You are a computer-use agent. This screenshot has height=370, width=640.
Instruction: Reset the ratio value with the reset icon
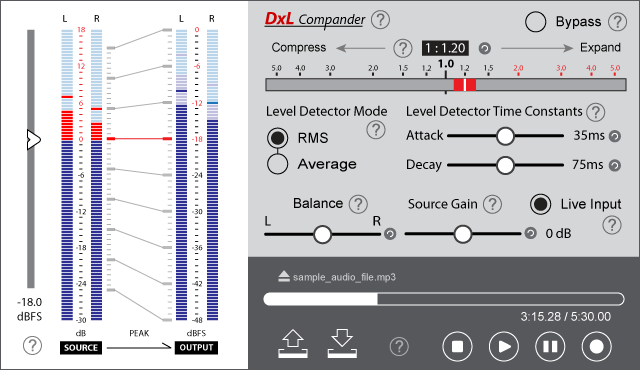pyautogui.click(x=484, y=49)
